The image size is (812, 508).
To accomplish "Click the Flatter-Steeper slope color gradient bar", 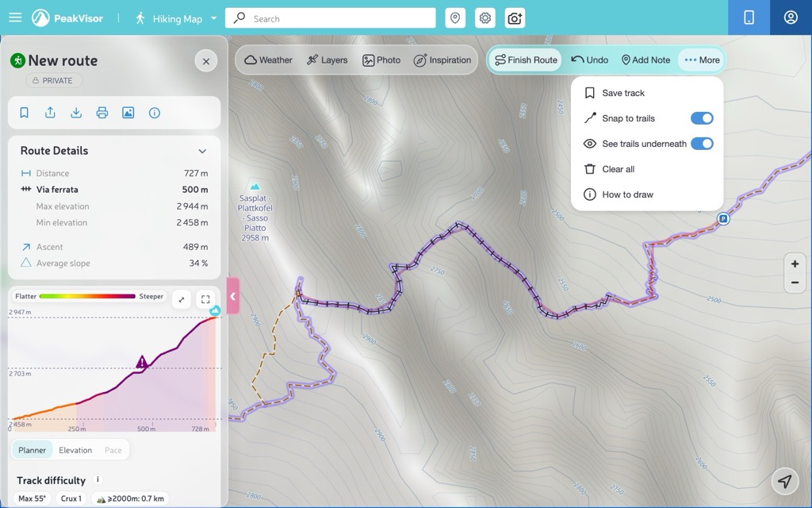I will [87, 297].
